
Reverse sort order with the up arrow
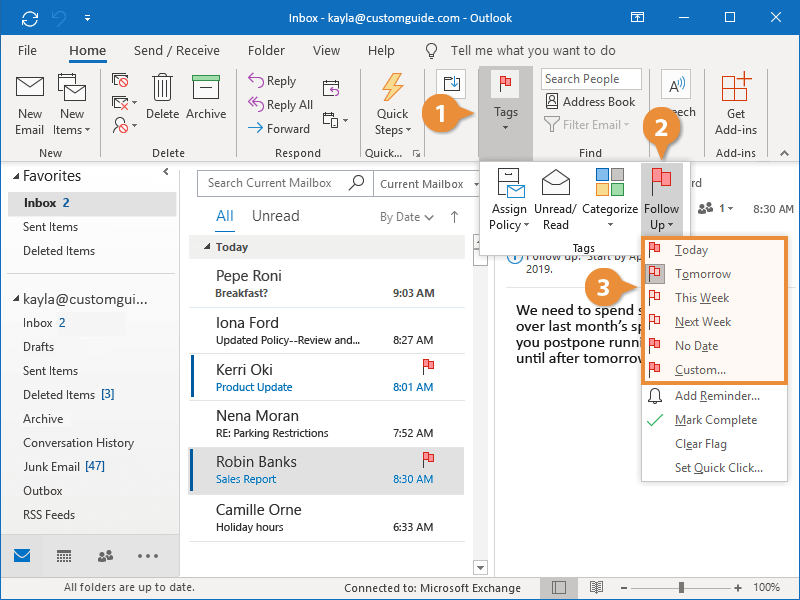454,217
